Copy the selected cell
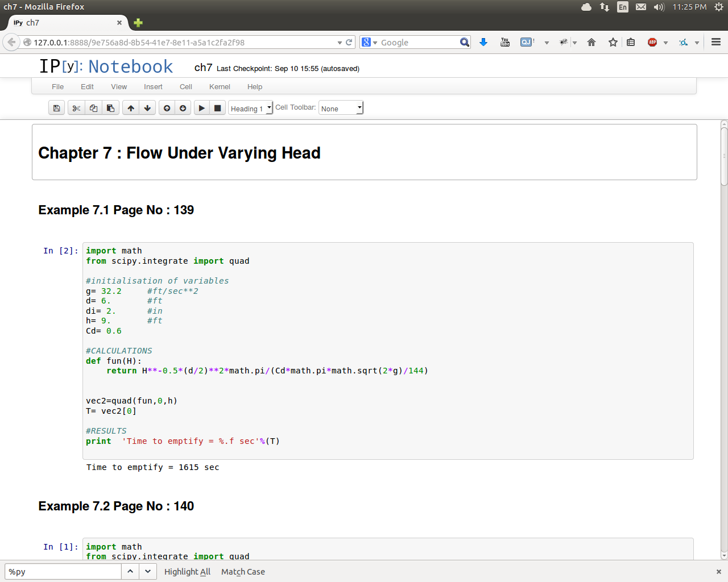 (93, 108)
